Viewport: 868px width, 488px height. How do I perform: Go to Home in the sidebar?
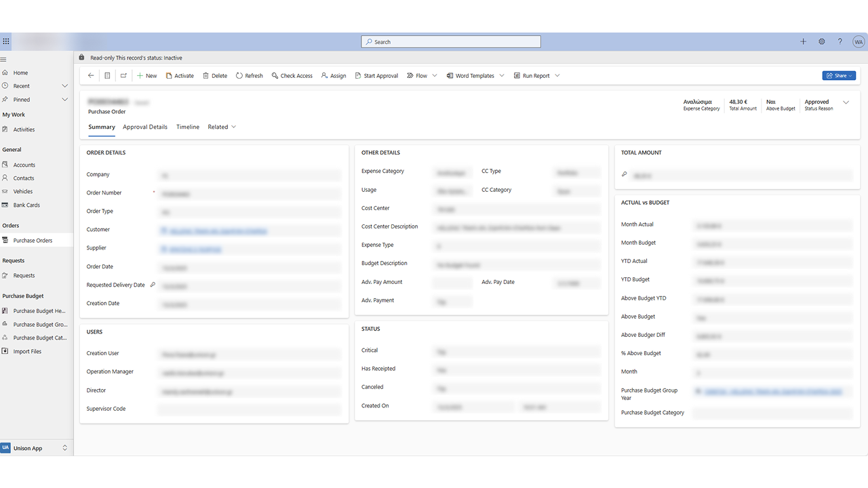point(20,73)
